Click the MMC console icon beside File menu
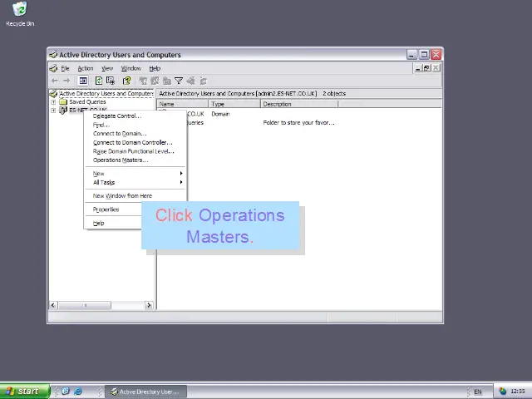The width and height of the screenshot is (532, 399). click(53, 68)
